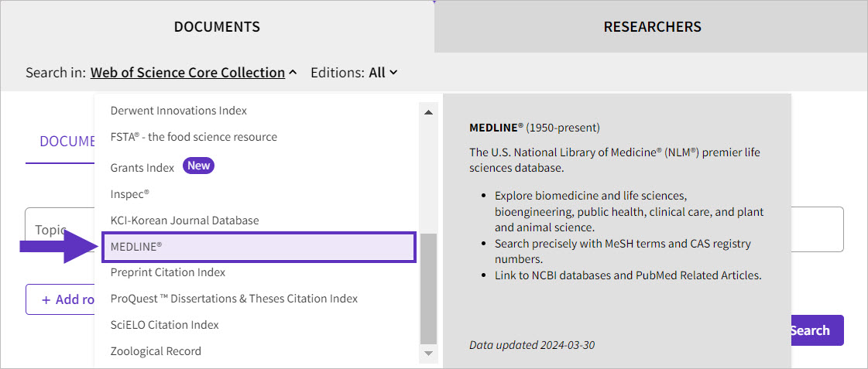Click the Add row button
The height and width of the screenshot is (369, 868).
pos(60,299)
